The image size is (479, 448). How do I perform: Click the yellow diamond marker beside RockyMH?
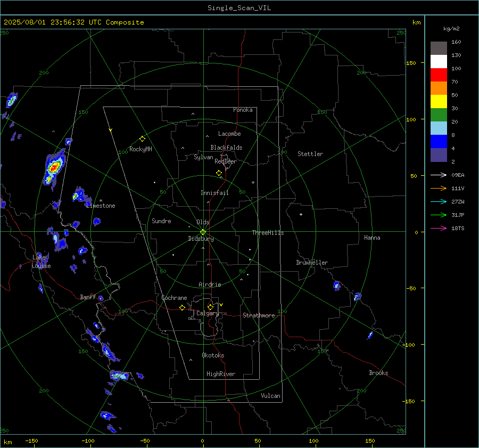click(142, 139)
